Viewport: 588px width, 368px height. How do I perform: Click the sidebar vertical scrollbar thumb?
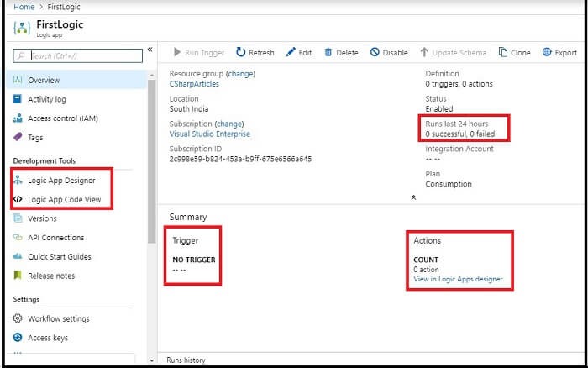(151, 161)
